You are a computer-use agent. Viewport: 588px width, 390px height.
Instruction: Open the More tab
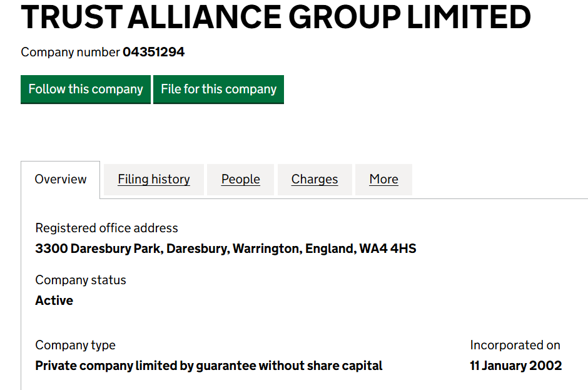[x=383, y=180]
